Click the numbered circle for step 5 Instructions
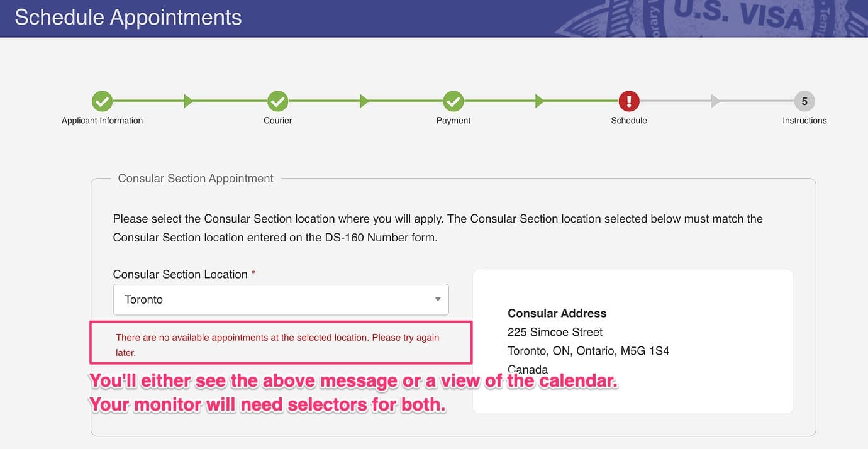Screen dimensions: 868x449 coord(804,101)
